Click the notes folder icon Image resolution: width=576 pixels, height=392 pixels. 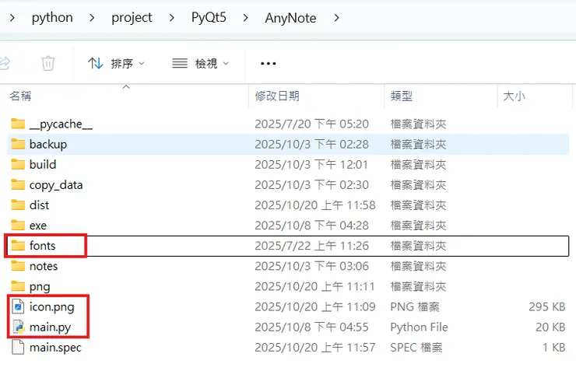pyautogui.click(x=18, y=266)
